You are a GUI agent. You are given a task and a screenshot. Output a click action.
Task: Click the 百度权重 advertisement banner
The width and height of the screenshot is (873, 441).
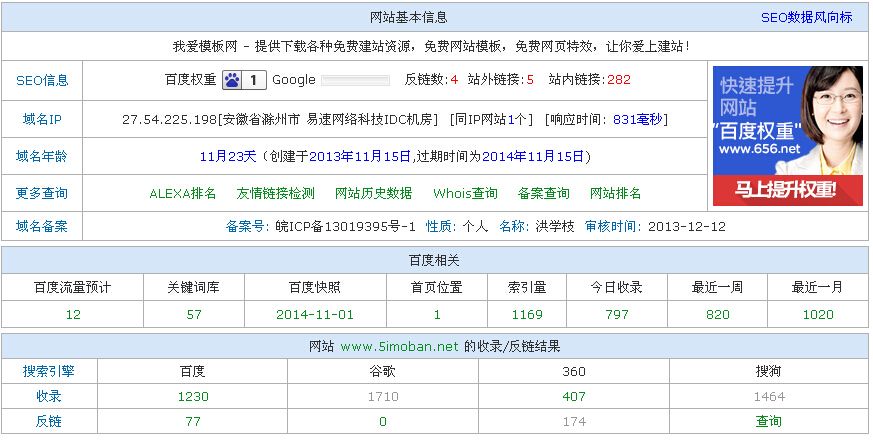tap(788, 136)
